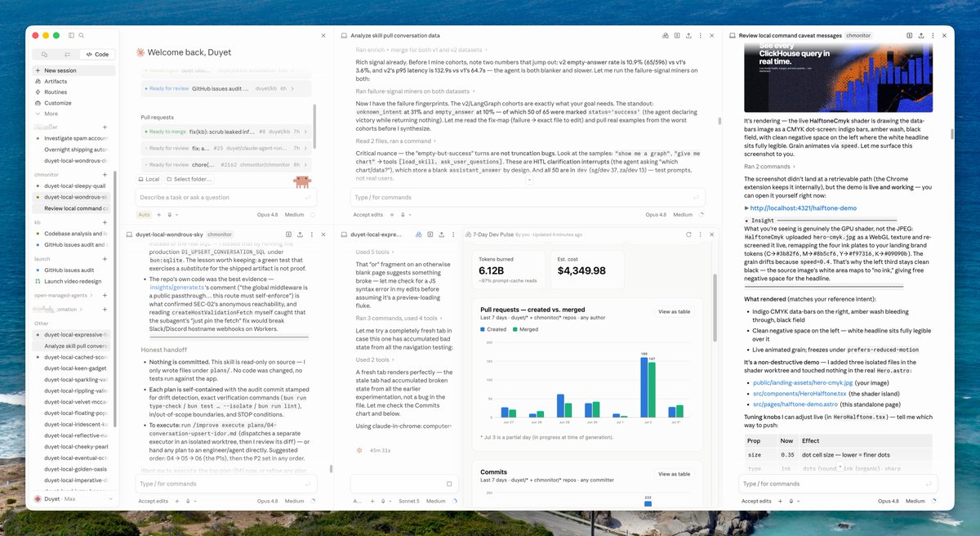Click 'View as table' for Pull requests chart
980x536 pixels.
[675, 312]
